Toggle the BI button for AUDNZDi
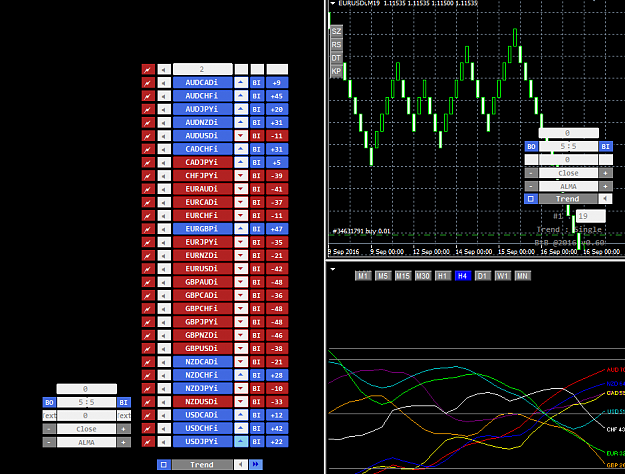Screen dimensions: 625x474 point(257,123)
